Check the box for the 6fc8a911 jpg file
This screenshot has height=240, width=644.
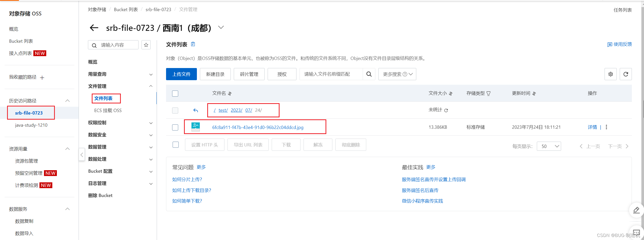tap(175, 127)
